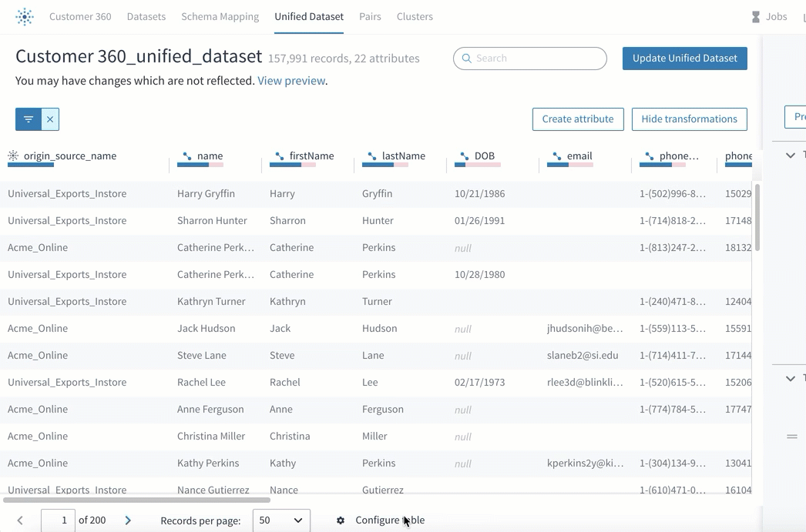
Task: Select the Rachel Lee name cell
Action: click(x=202, y=382)
